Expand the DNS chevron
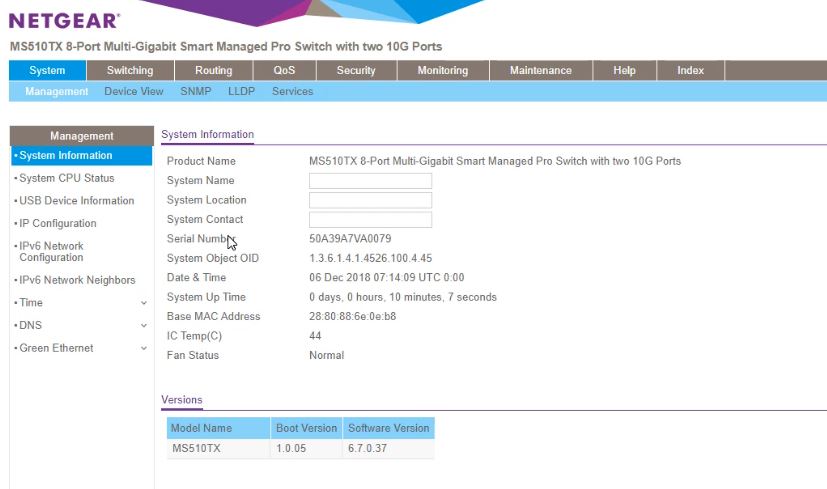This screenshot has height=489, width=827. coord(143,326)
